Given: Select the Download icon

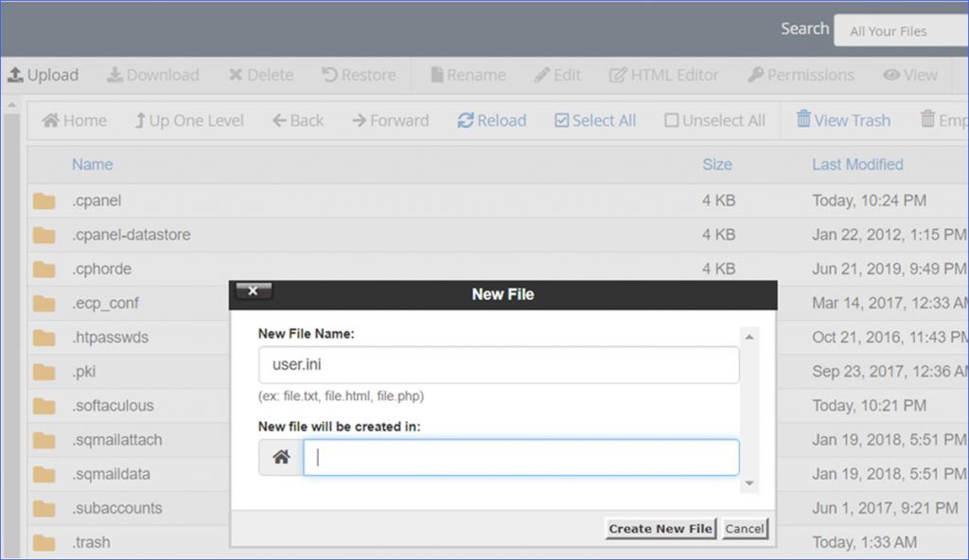Looking at the screenshot, I should (116, 75).
